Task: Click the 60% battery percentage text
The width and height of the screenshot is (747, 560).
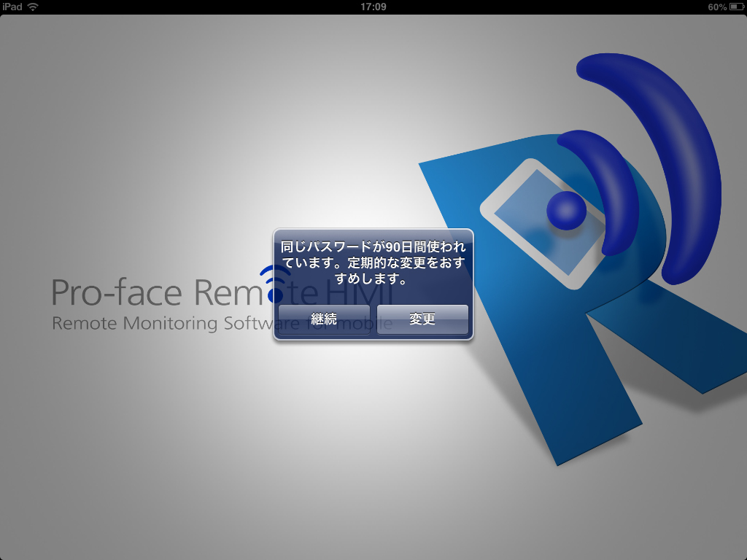Action: point(716,7)
